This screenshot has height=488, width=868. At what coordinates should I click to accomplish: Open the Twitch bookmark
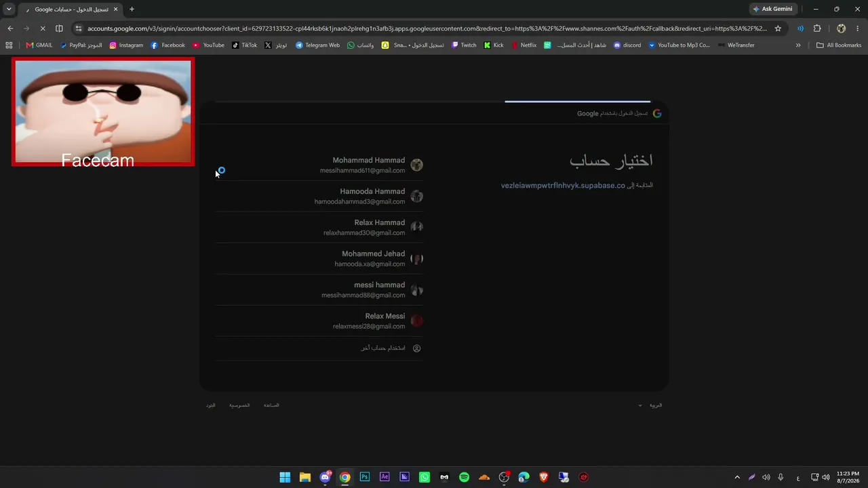[x=464, y=45]
